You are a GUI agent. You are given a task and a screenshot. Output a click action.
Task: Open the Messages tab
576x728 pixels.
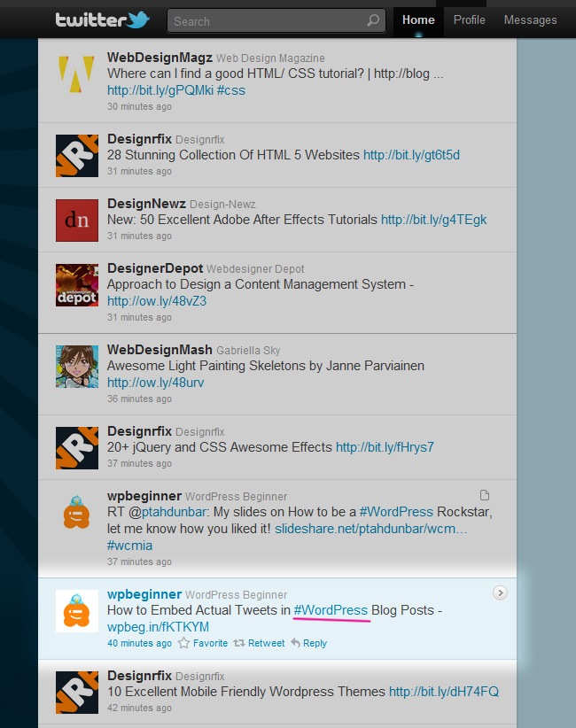tap(530, 19)
